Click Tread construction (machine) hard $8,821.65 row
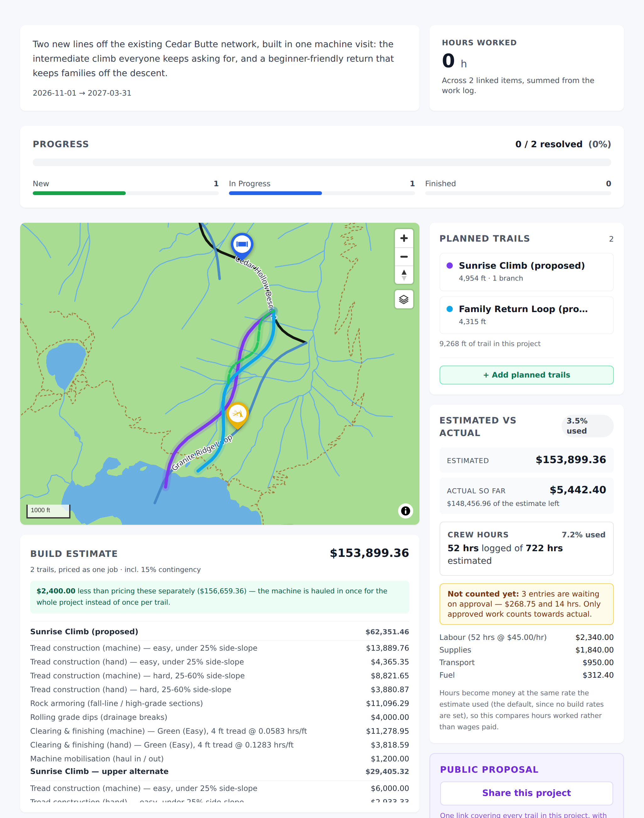 point(219,676)
